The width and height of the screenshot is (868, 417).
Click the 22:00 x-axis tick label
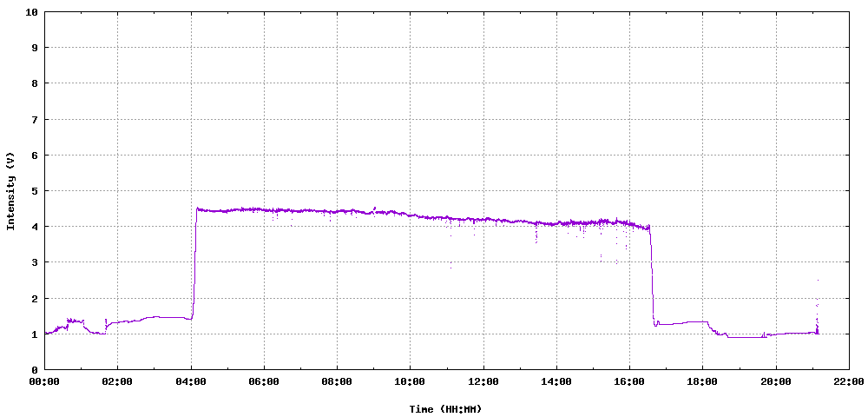pyautogui.click(x=849, y=381)
